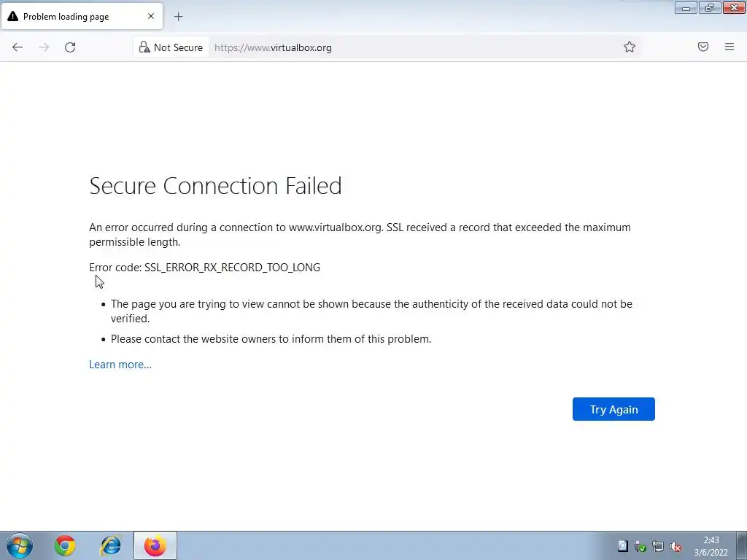This screenshot has height=560, width=747.
Task: Open the Firefox hamburger menu
Action: coord(729,47)
